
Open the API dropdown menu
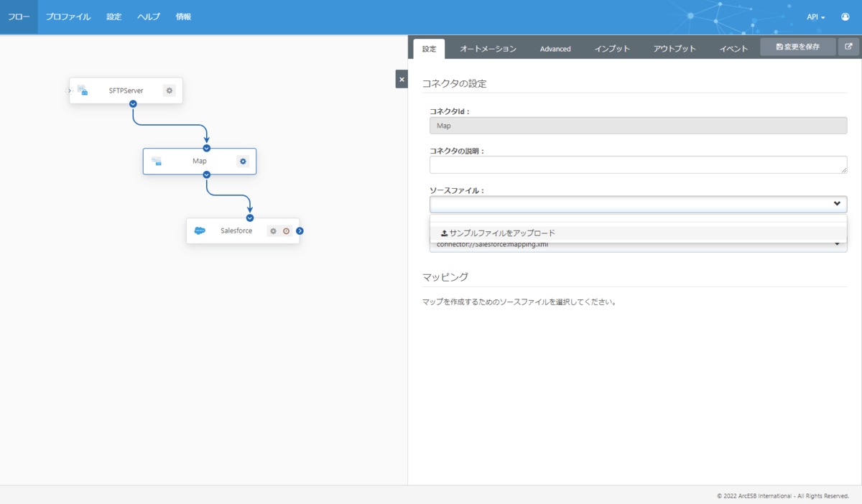pyautogui.click(x=815, y=17)
